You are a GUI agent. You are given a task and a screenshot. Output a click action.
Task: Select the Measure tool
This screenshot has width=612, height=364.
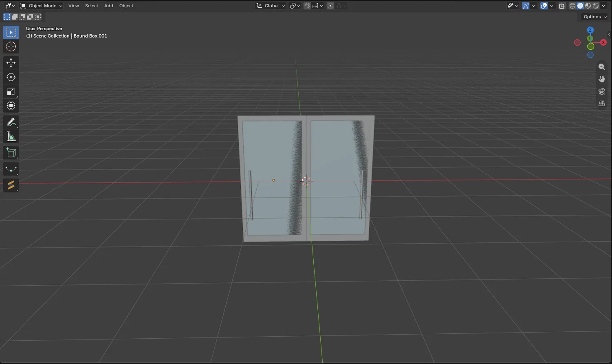(11, 136)
